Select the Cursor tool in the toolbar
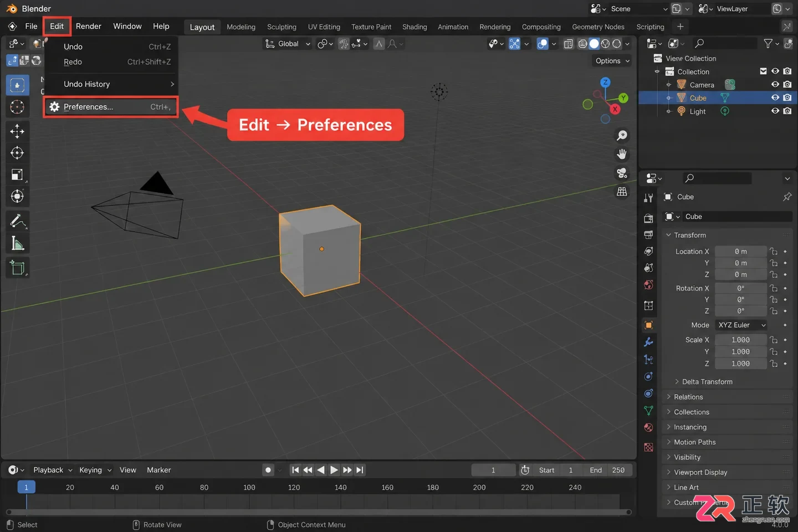This screenshot has height=532, width=798. coord(17,107)
